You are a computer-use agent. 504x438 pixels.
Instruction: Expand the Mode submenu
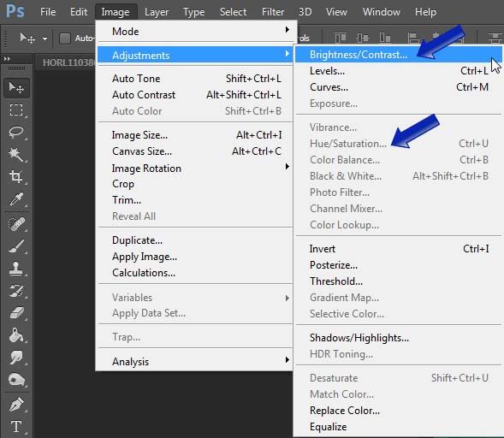(x=197, y=31)
